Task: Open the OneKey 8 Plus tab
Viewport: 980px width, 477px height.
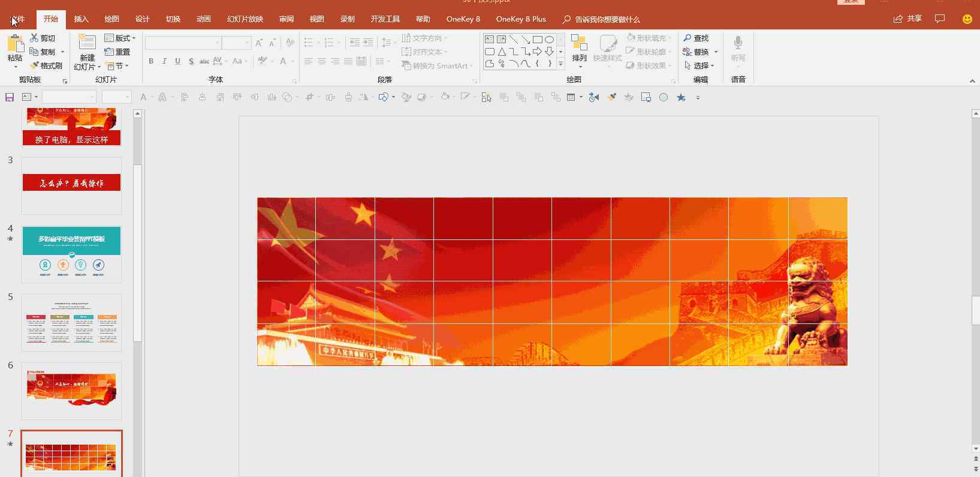Action: coord(521,19)
